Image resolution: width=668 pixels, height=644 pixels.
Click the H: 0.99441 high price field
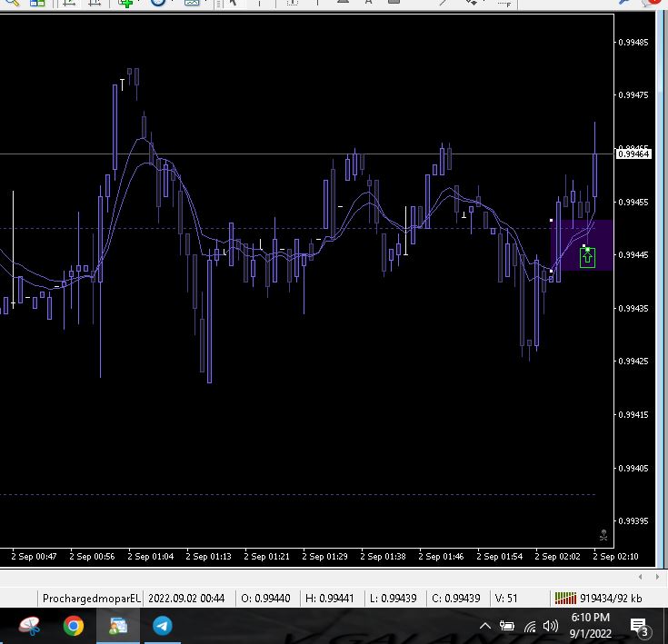(329, 599)
